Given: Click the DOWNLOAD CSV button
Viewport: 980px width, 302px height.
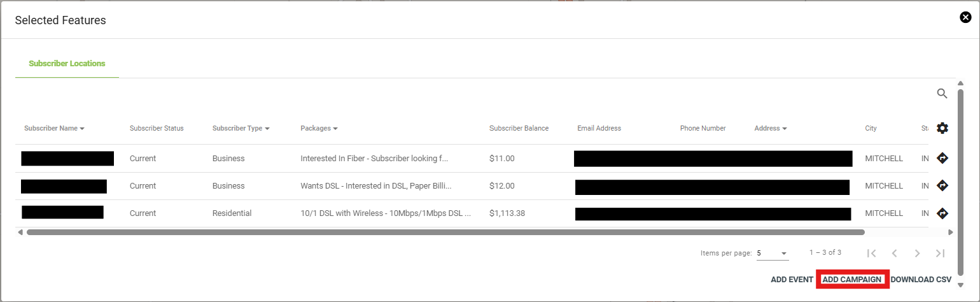Looking at the screenshot, I should pyautogui.click(x=921, y=280).
